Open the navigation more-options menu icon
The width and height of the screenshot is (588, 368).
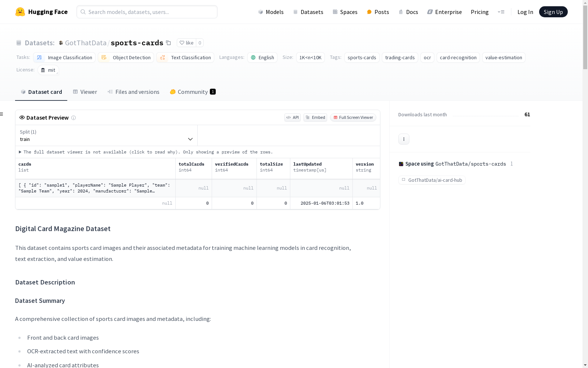pos(501,12)
